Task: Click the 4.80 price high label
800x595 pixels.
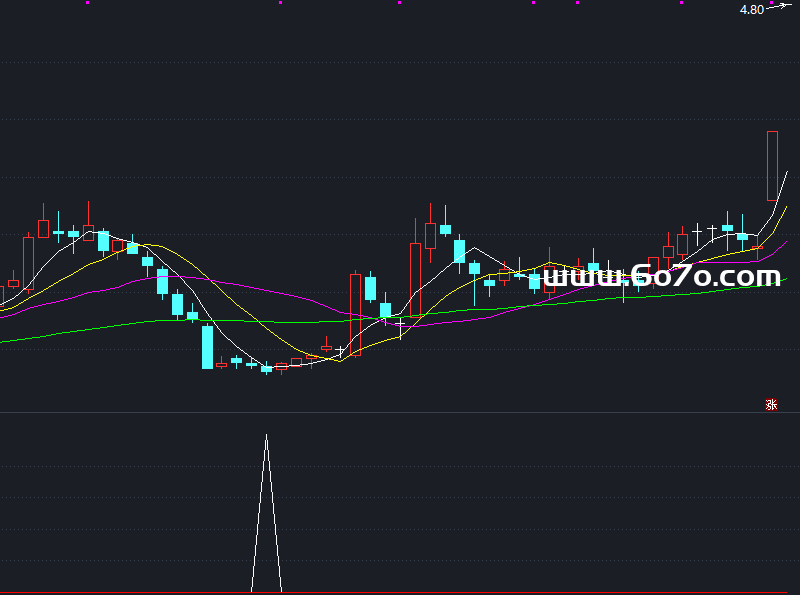Action: pos(751,9)
